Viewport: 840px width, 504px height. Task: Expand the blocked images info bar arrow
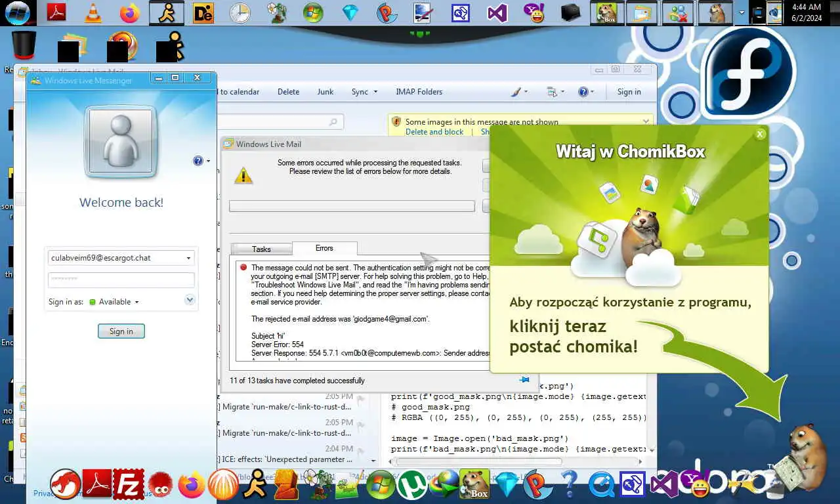(x=646, y=121)
